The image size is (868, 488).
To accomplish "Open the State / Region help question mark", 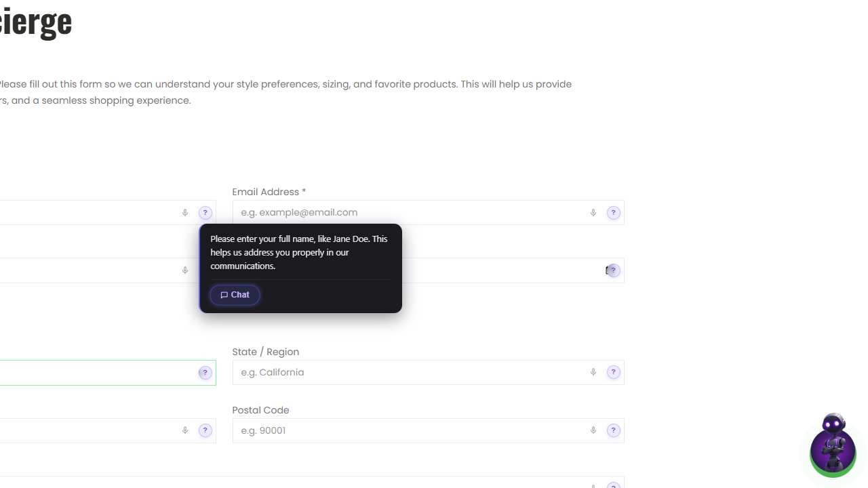I will [x=614, y=372].
